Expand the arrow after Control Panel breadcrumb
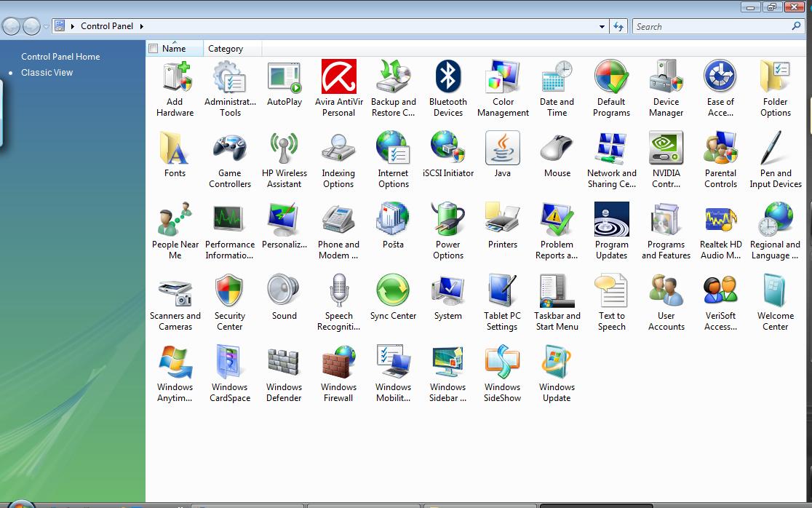Screen dimensions: 812x508 (141, 26)
